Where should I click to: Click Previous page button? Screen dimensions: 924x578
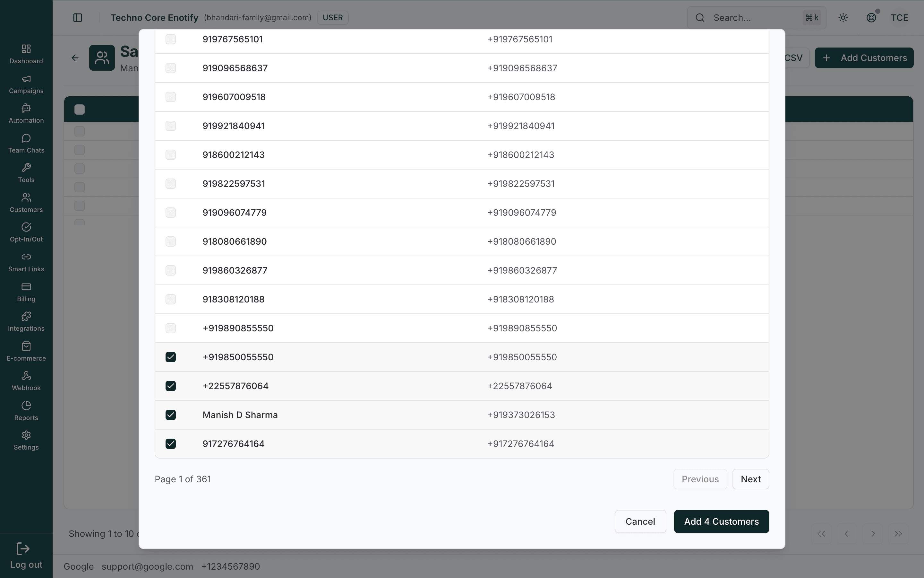point(700,479)
